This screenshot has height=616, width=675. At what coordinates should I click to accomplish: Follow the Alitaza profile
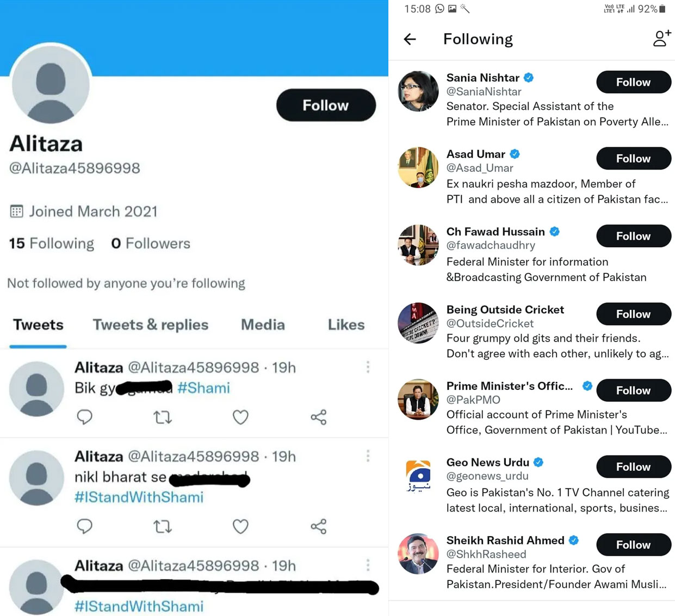coord(326,105)
